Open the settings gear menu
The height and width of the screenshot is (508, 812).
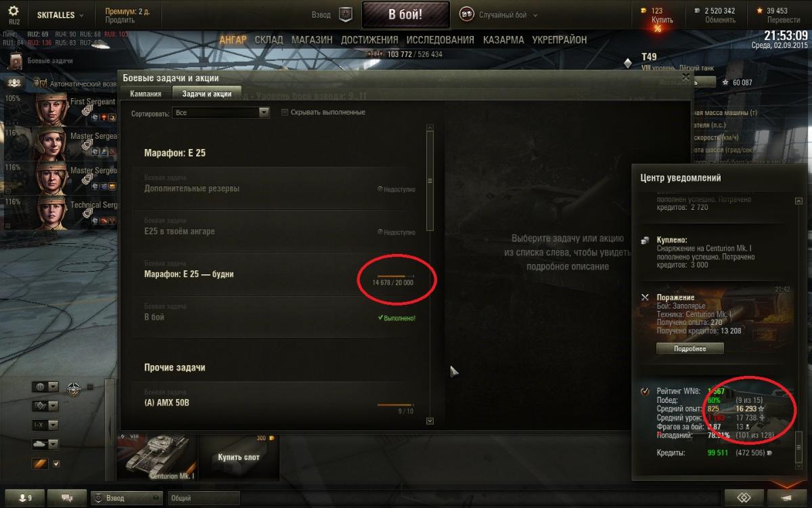coord(14,14)
